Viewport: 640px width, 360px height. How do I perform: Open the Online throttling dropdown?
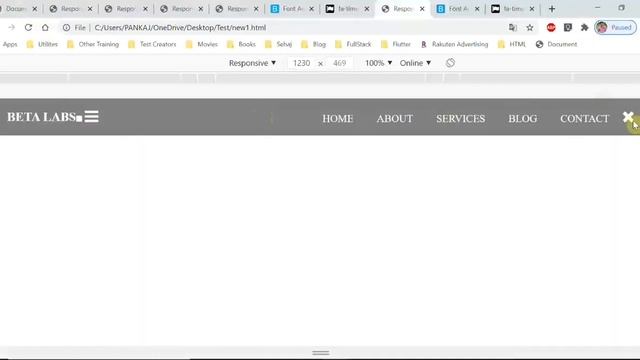click(x=415, y=63)
